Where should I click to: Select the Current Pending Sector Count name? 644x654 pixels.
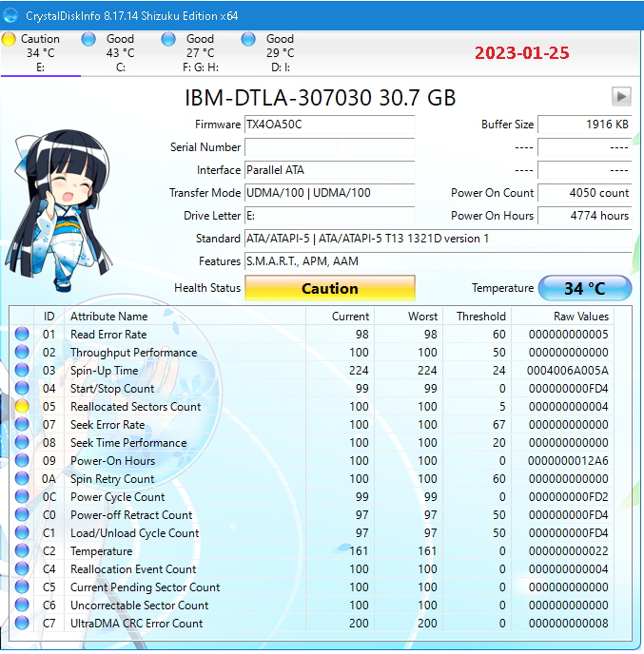coord(145,587)
